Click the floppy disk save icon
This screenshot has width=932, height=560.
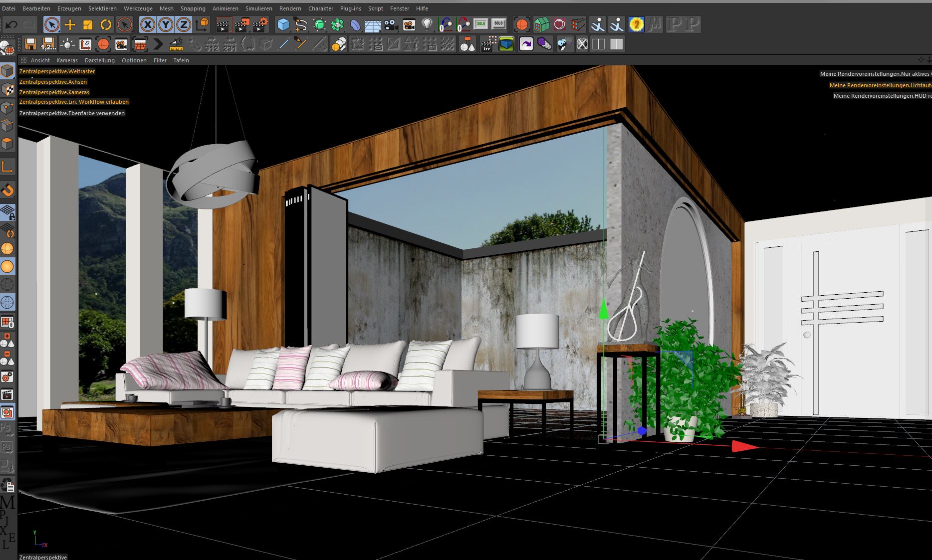pos(30,44)
